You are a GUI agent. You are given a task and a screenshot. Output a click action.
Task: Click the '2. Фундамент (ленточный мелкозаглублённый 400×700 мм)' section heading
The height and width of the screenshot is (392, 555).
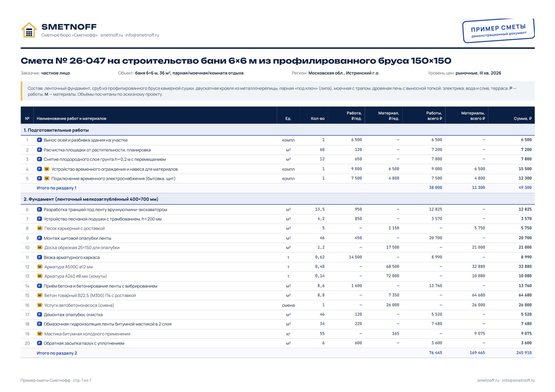coord(91,199)
